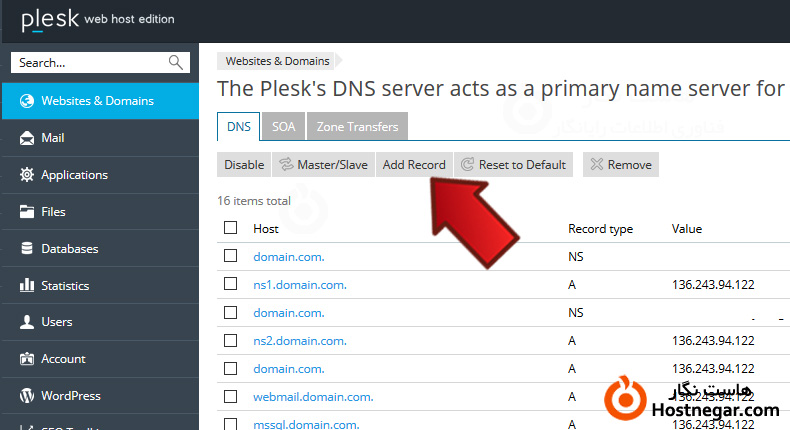Image resolution: width=790 pixels, height=430 pixels.
Task: Check the box for ns1.domain.com.
Action: (231, 284)
